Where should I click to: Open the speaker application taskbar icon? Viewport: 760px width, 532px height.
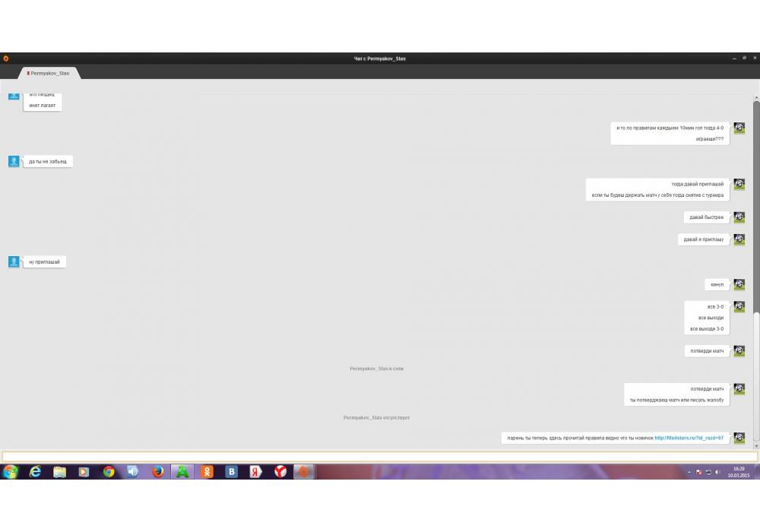[133, 471]
